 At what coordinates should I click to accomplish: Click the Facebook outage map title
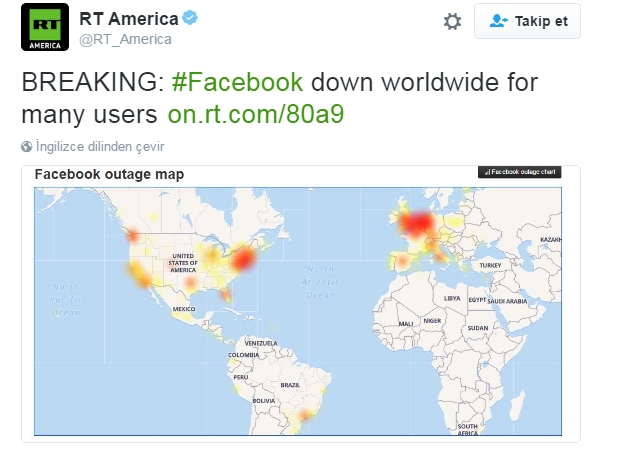click(x=109, y=174)
